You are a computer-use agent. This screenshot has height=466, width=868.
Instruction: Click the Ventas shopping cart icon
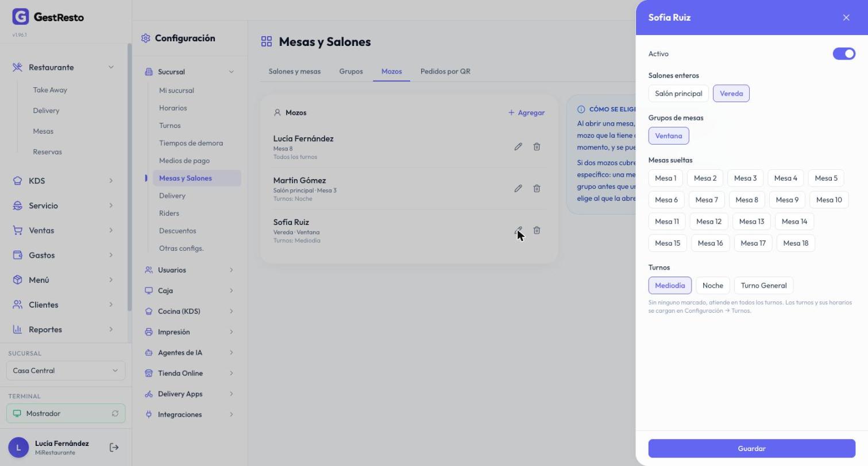pyautogui.click(x=18, y=231)
